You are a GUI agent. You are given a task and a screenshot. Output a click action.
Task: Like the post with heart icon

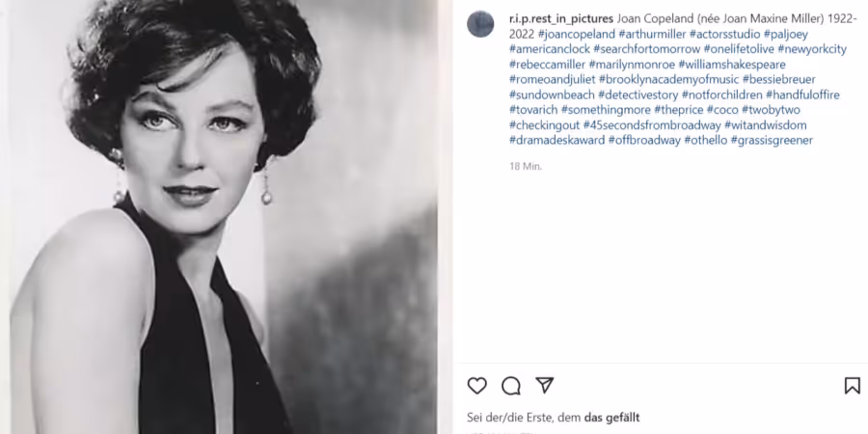476,385
